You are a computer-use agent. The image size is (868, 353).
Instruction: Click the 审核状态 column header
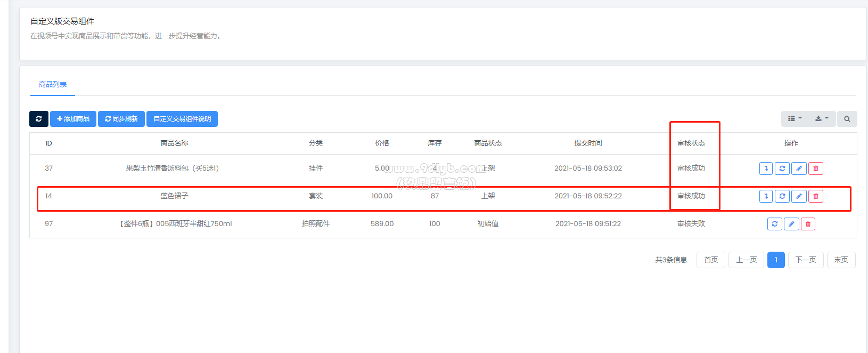click(x=691, y=143)
